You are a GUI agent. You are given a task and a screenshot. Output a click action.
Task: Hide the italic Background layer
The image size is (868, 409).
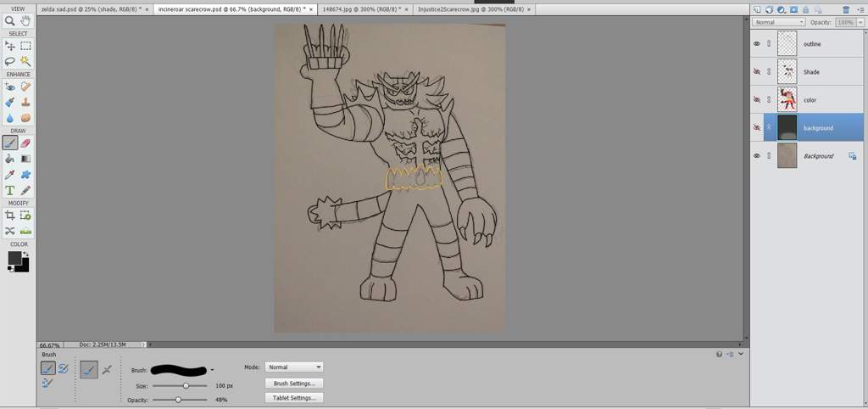(757, 156)
